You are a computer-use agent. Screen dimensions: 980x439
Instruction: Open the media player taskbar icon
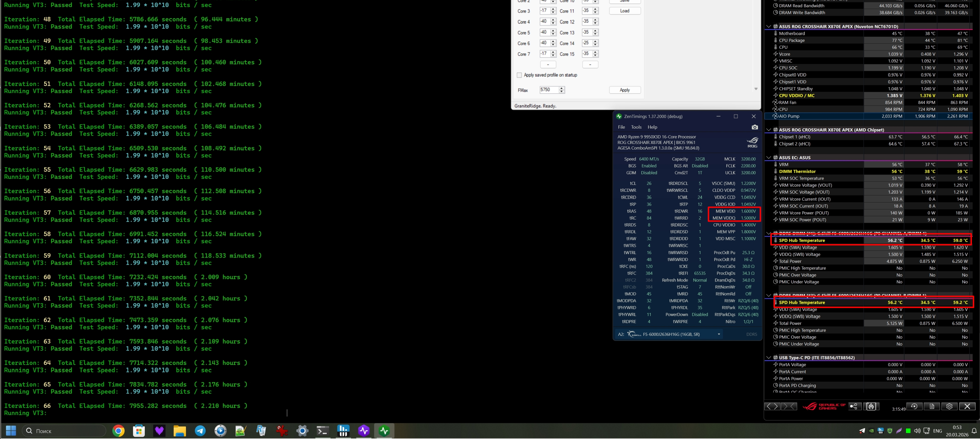tap(221, 431)
